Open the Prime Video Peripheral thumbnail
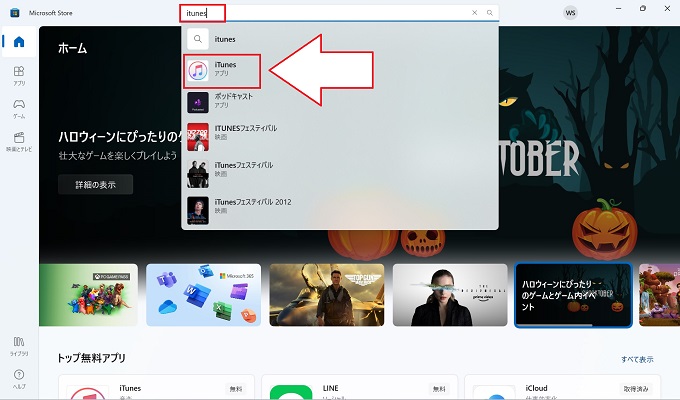Screen dimensions: 680x400 point(450,295)
